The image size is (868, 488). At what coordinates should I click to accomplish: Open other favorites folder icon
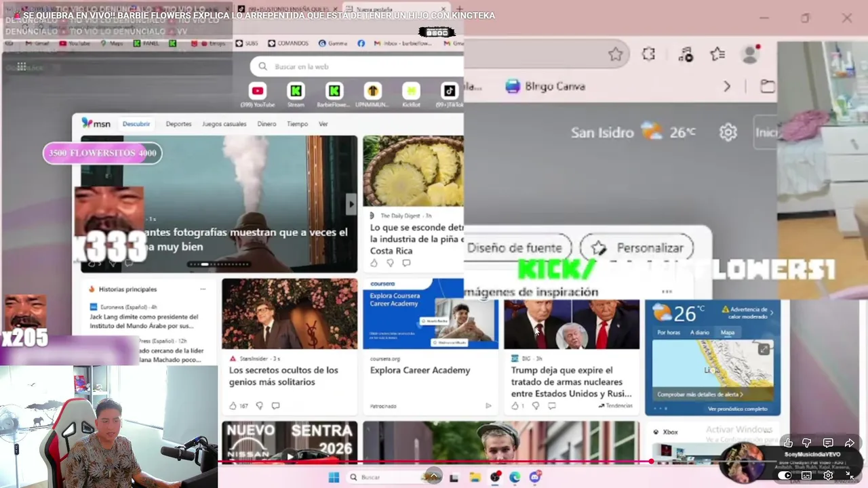click(x=767, y=86)
